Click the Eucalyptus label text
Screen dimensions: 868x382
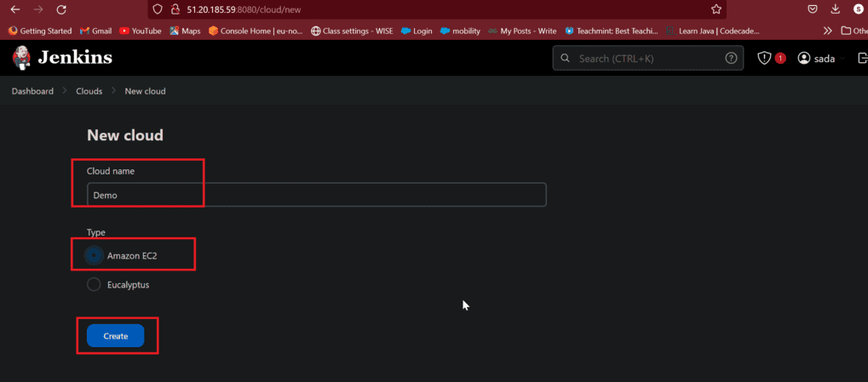pos(129,285)
